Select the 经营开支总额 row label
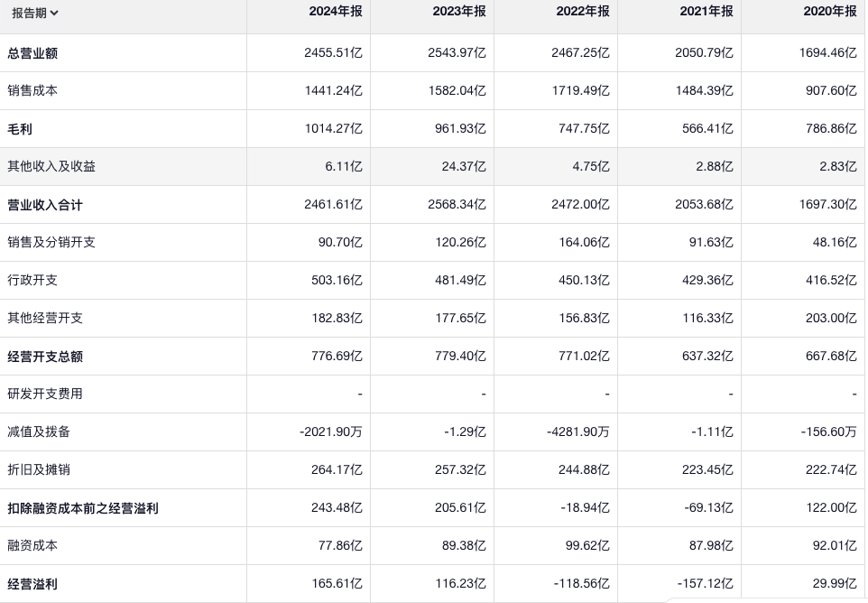The width and height of the screenshot is (868, 603). [x=45, y=357]
